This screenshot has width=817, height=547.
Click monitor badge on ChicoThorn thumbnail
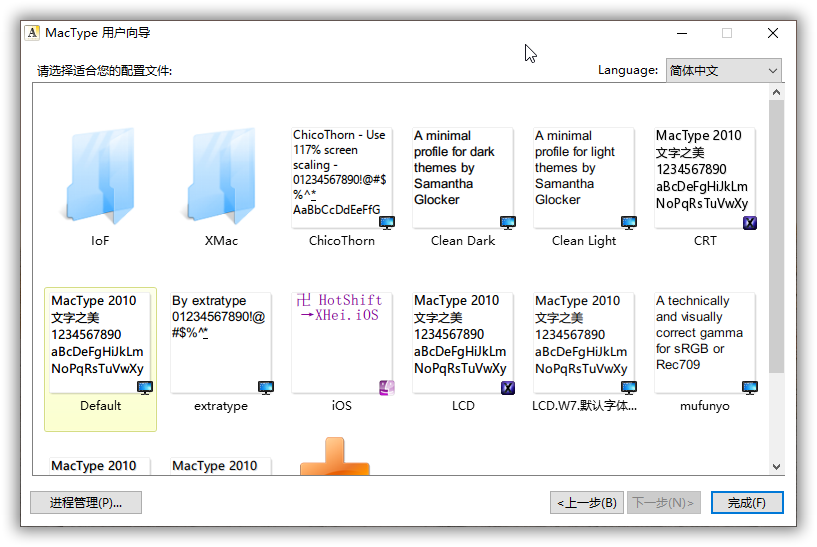tap(387, 223)
